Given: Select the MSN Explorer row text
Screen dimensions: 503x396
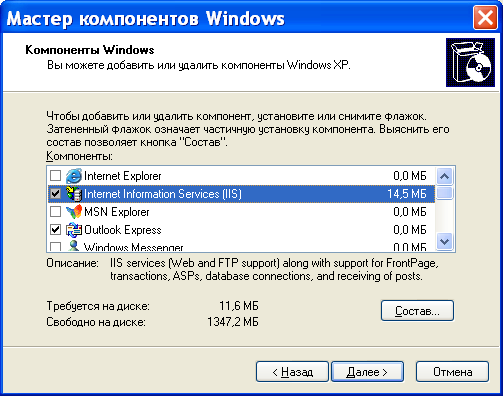Looking at the screenshot, I should tap(117, 212).
